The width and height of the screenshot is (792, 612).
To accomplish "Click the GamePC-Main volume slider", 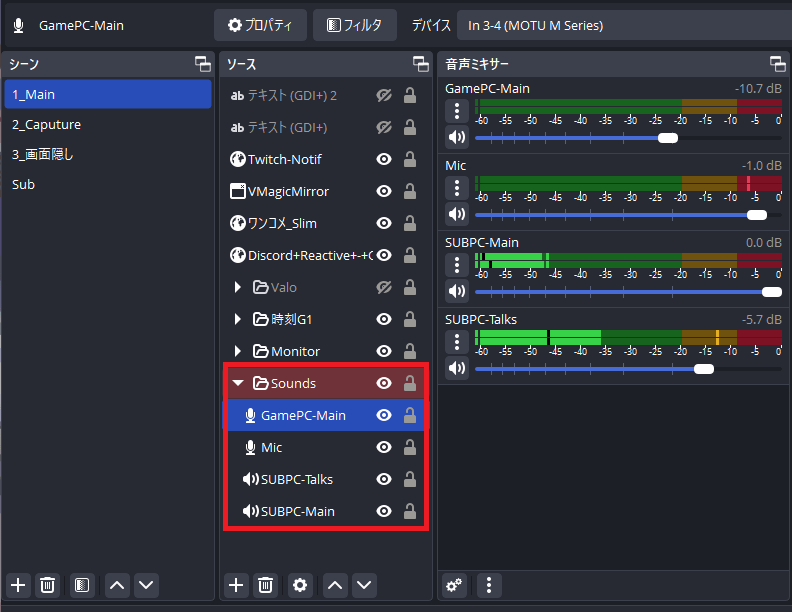I will click(x=628, y=138).
